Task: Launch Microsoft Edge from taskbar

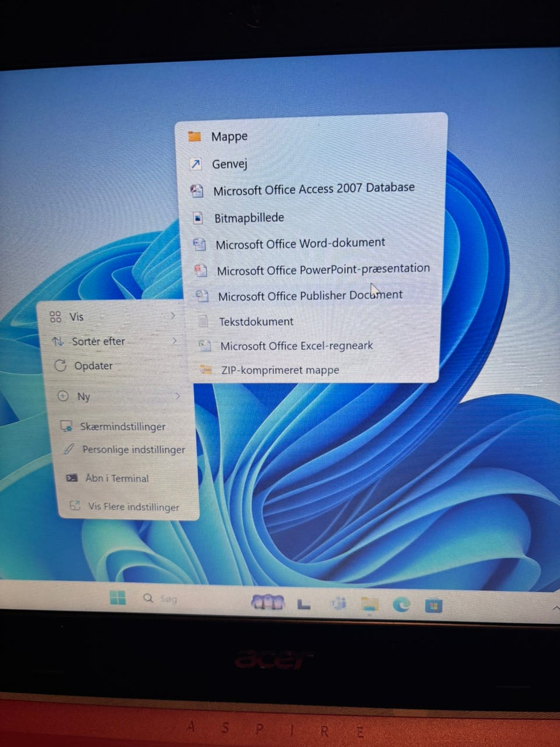Action: pos(401,606)
